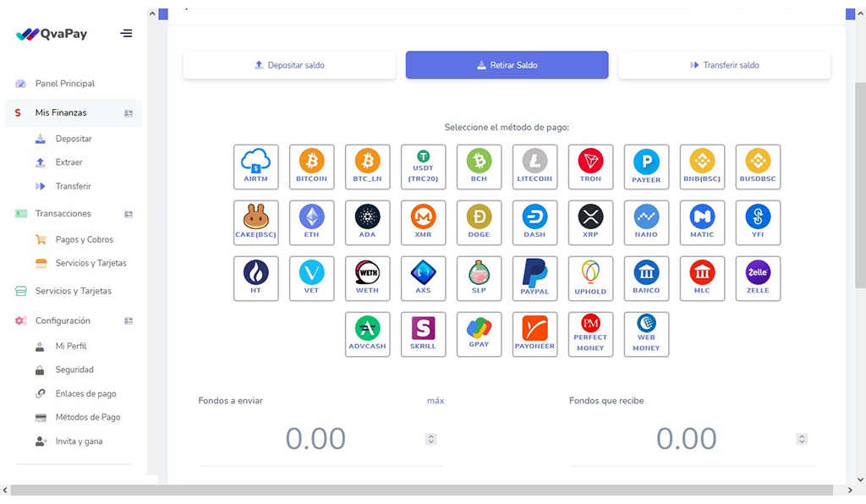This screenshot has height=504, width=866.
Task: Select the DOGE coin tile
Action: [479, 222]
